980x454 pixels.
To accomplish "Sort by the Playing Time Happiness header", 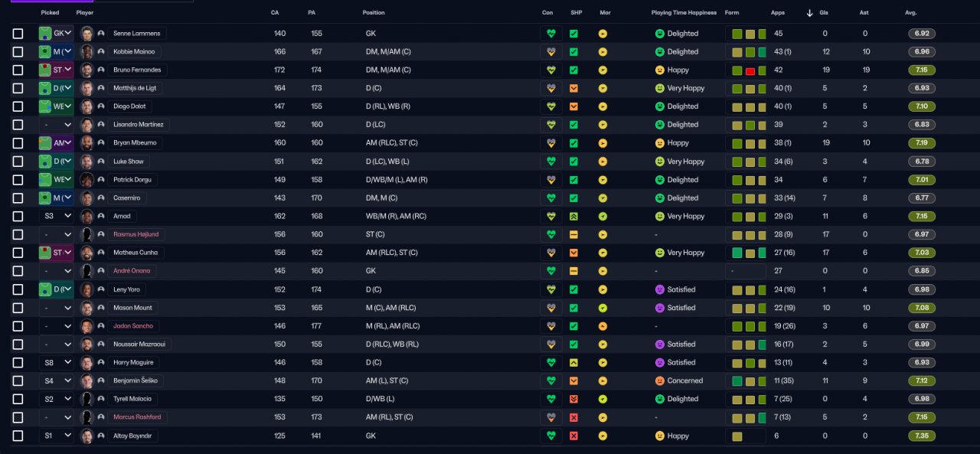I will click(x=684, y=13).
